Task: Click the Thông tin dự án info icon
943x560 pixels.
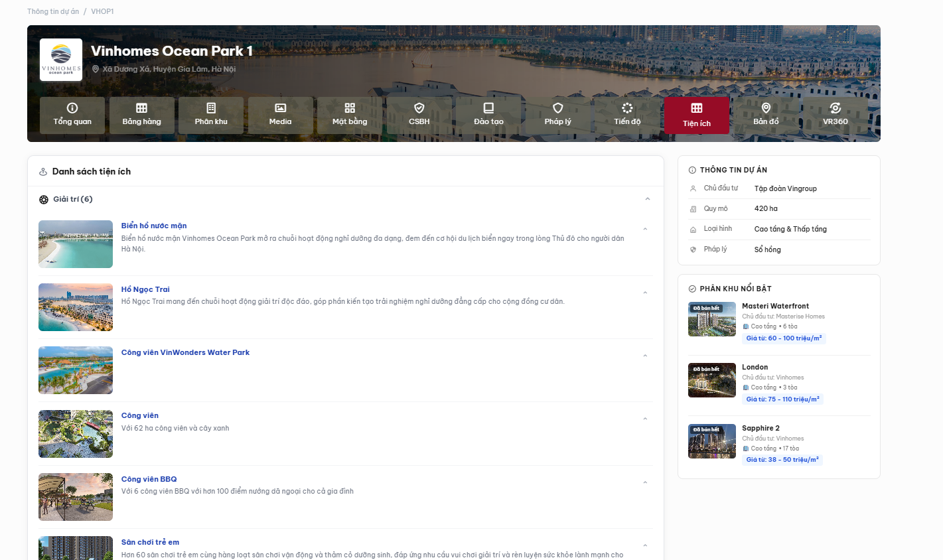Action: tap(692, 171)
